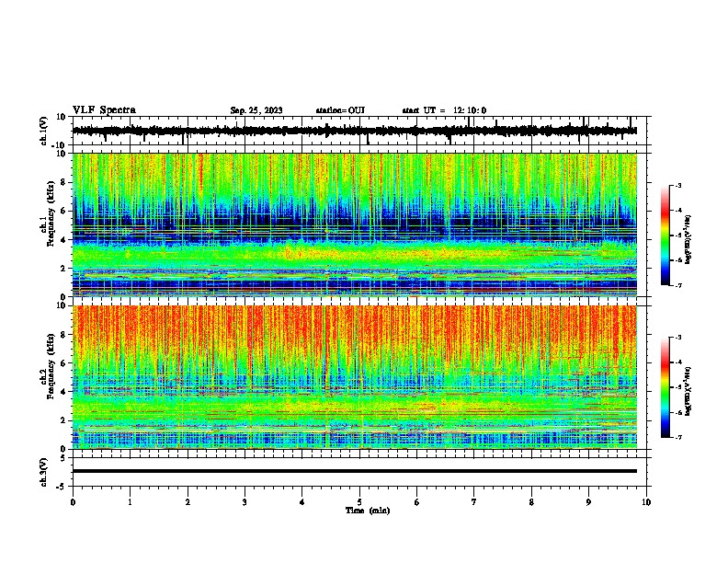Click the "ch.1(V)" waveform axis label
The image size is (728, 563).
pyautogui.click(x=44, y=131)
